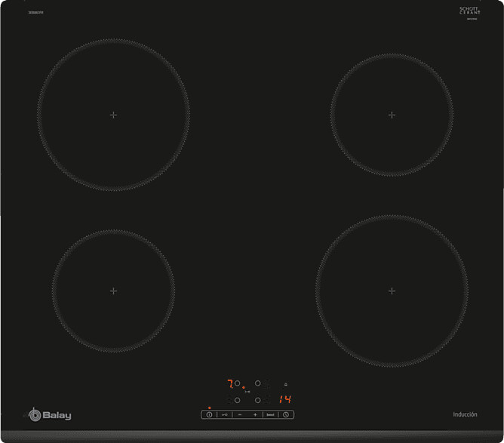Click the Inducción label
This screenshot has height=443, width=504.
point(465,414)
